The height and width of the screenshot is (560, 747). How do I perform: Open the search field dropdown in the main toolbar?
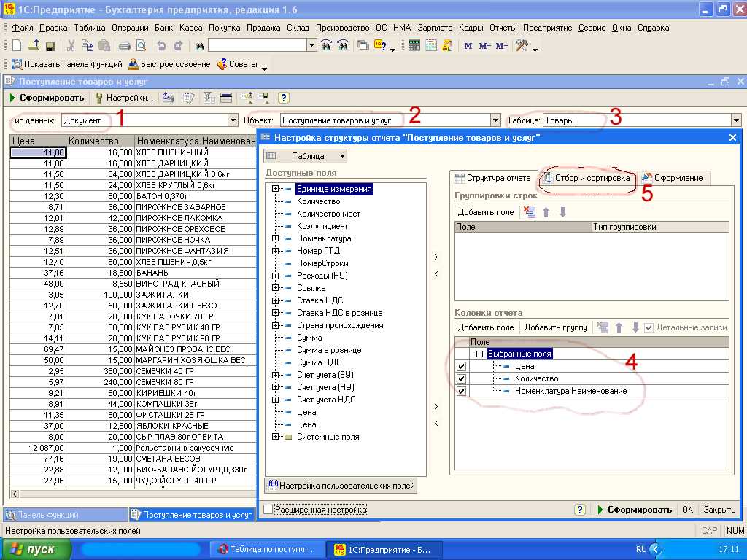tap(311, 46)
